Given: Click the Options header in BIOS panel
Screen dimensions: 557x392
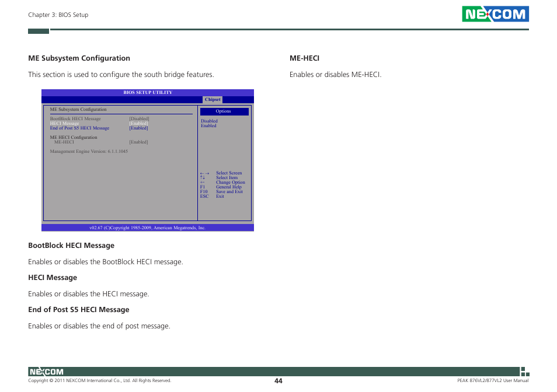Looking at the screenshot, I should tap(224, 111).
